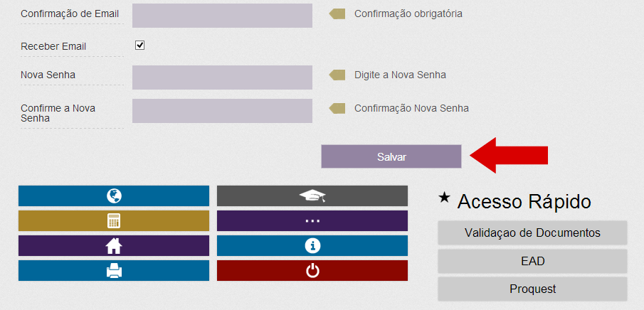The image size is (644, 310).
Task: Open the EAD quick access button
Action: pyautogui.click(x=532, y=261)
